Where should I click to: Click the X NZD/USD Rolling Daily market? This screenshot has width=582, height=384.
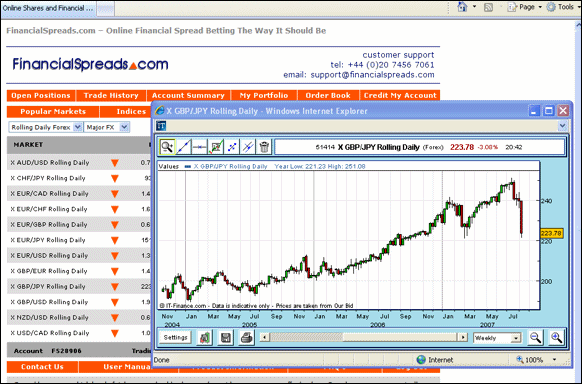[x=50, y=318]
